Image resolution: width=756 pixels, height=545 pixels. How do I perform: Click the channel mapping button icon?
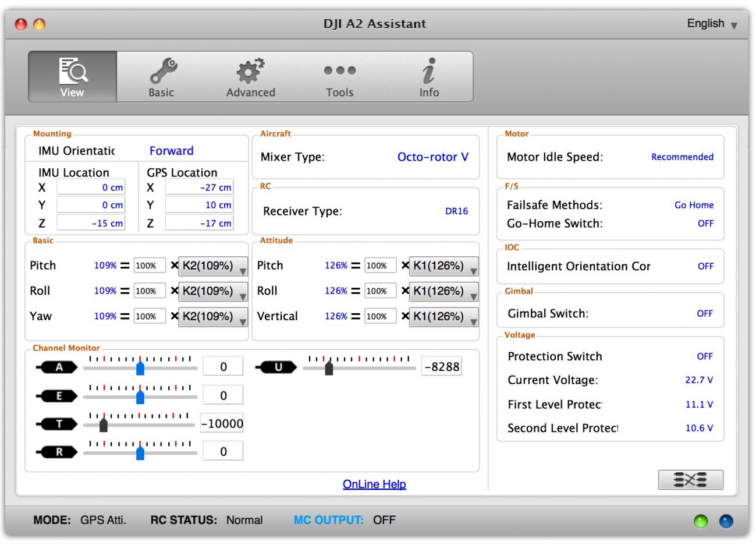click(690, 480)
